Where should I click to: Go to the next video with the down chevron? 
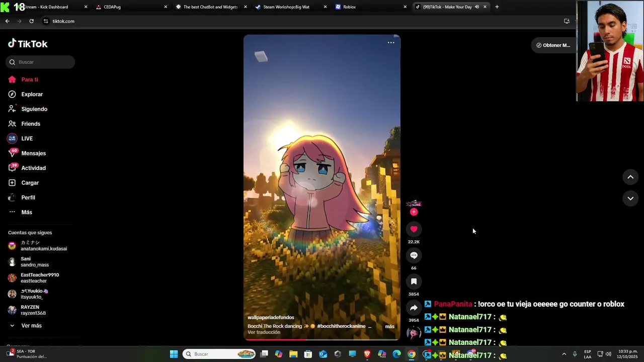click(630, 199)
